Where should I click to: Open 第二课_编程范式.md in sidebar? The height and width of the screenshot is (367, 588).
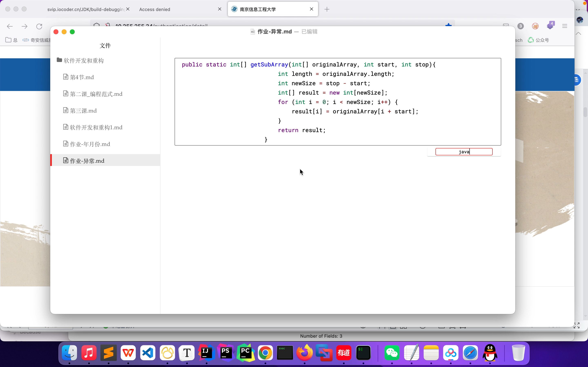coord(96,94)
